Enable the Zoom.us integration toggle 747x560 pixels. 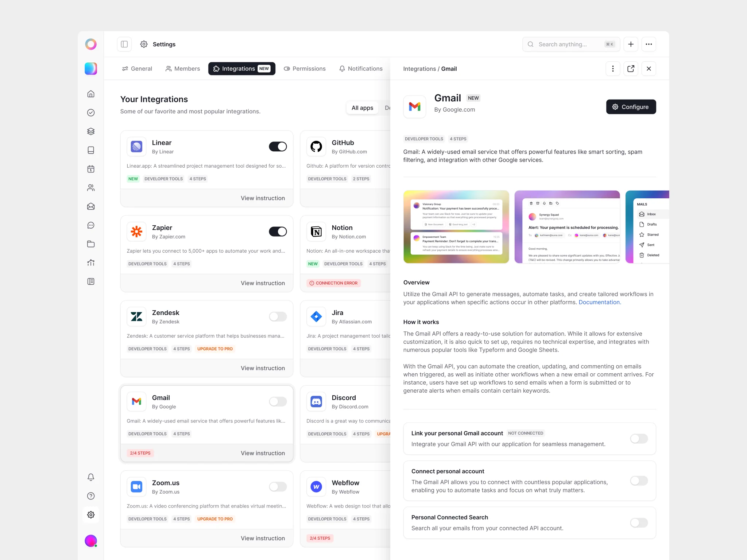[278, 487]
